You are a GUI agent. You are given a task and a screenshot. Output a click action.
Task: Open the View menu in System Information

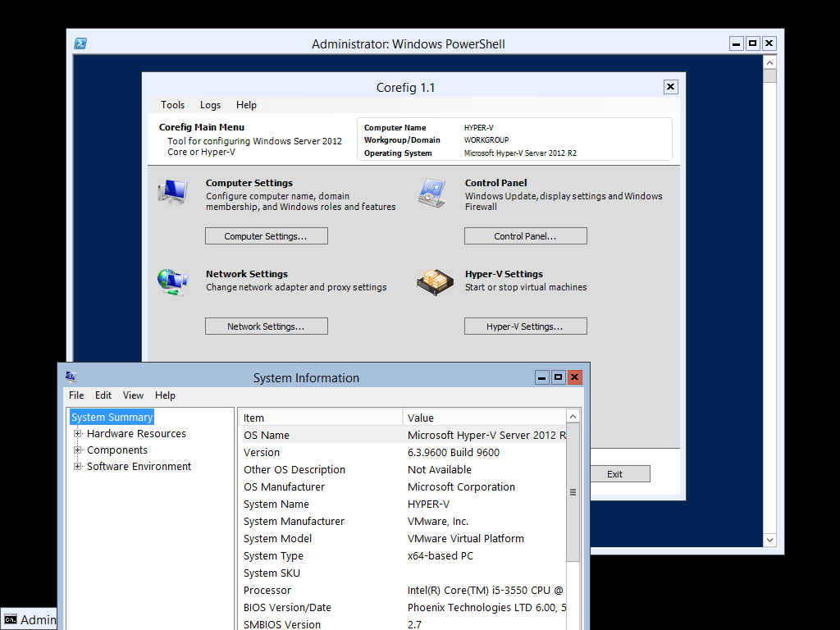(133, 395)
